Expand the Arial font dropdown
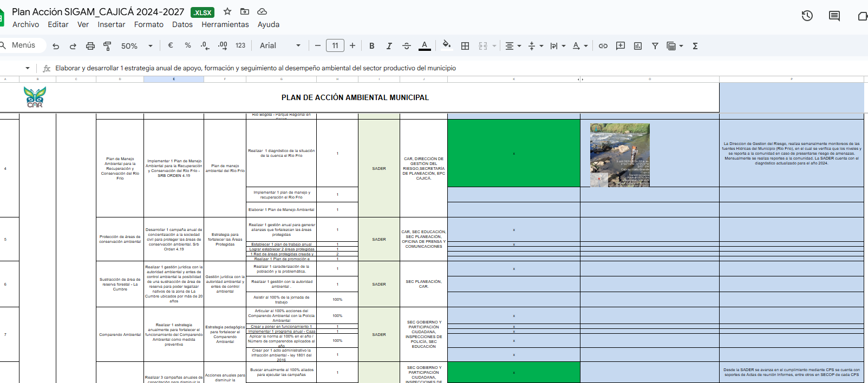The height and width of the screenshot is (383, 868). (x=280, y=46)
